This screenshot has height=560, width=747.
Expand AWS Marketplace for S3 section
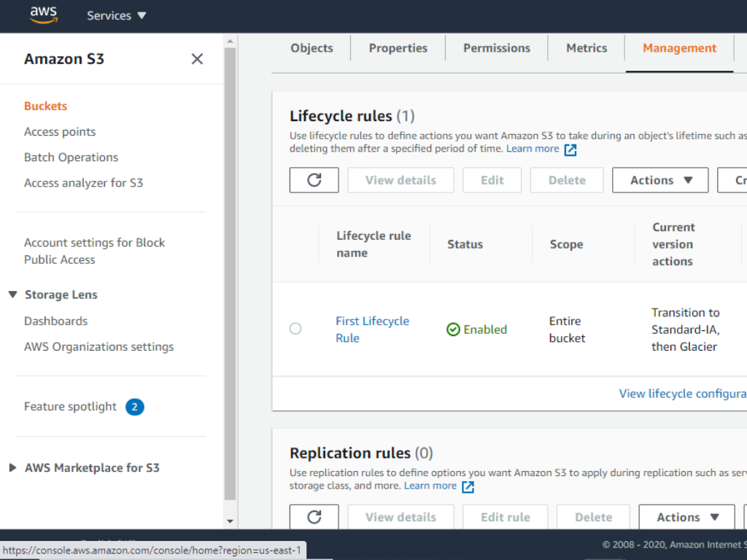pyautogui.click(x=13, y=467)
